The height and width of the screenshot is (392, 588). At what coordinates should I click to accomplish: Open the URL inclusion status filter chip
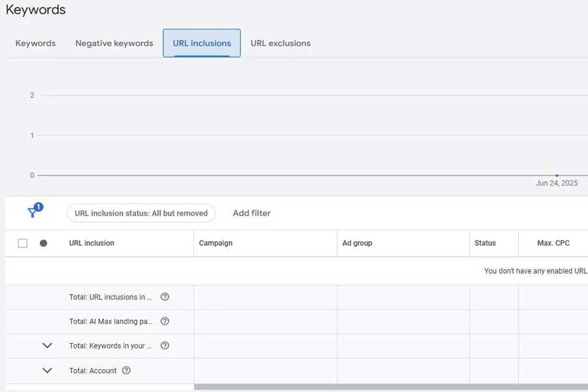coord(141,213)
